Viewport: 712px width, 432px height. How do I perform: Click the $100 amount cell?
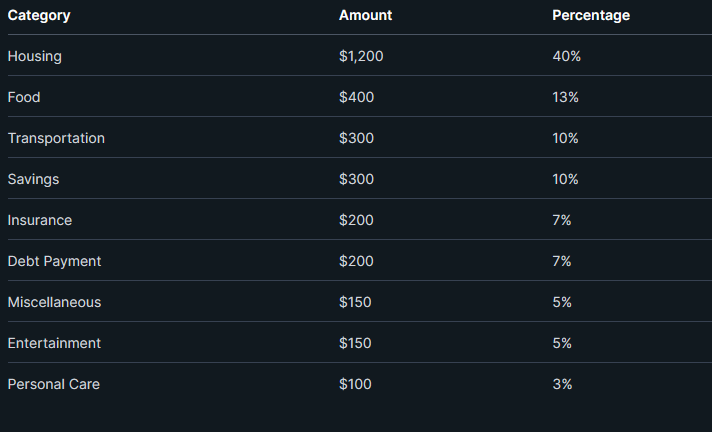(356, 384)
